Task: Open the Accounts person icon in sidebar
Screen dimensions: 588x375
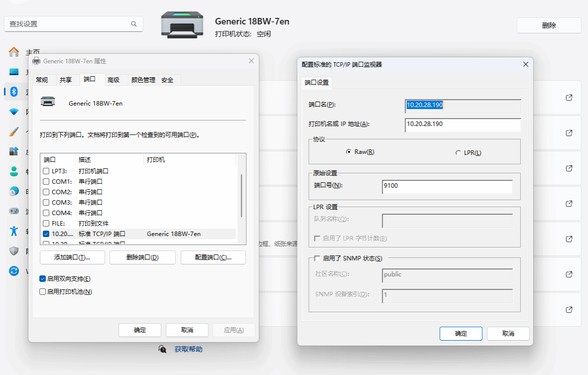Action: click(14, 171)
